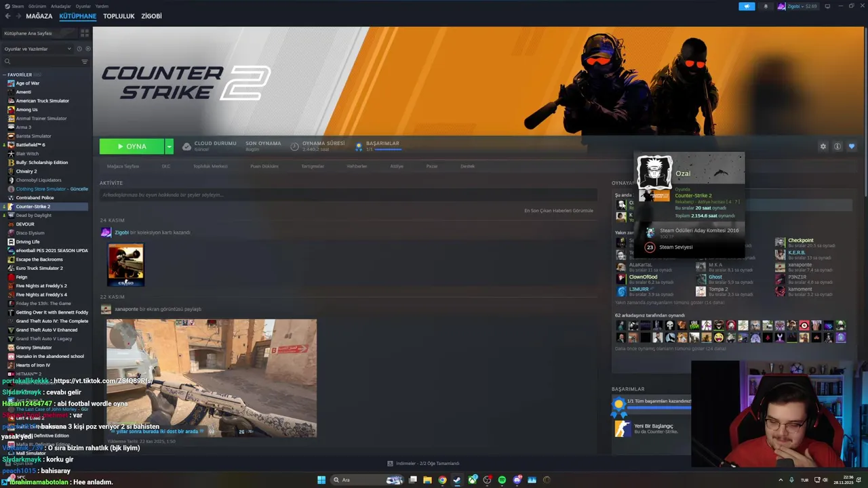Open the Atölye link
This screenshot has height=488, width=868.
point(397,166)
